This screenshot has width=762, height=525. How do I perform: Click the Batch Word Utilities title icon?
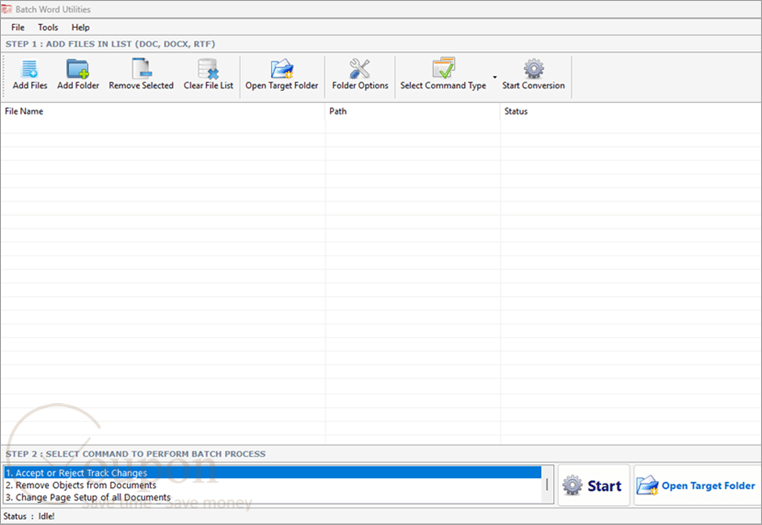coord(7,9)
